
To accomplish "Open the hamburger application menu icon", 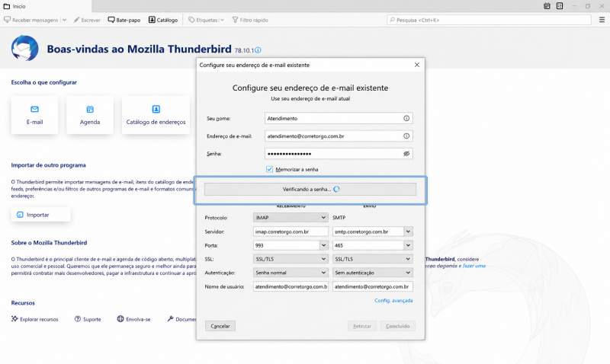I will coord(602,20).
